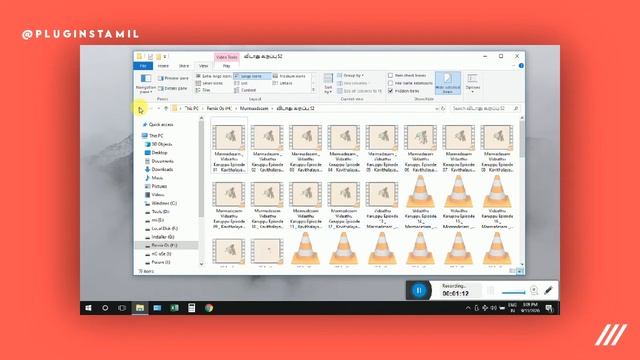This screenshot has width=640, height=360.
Task: Select Windows (C:) drive in sidebar
Action: click(160, 203)
